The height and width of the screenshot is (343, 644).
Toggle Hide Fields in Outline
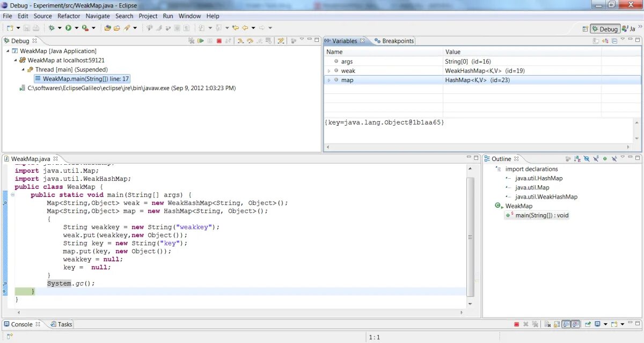pyautogui.click(x=587, y=158)
